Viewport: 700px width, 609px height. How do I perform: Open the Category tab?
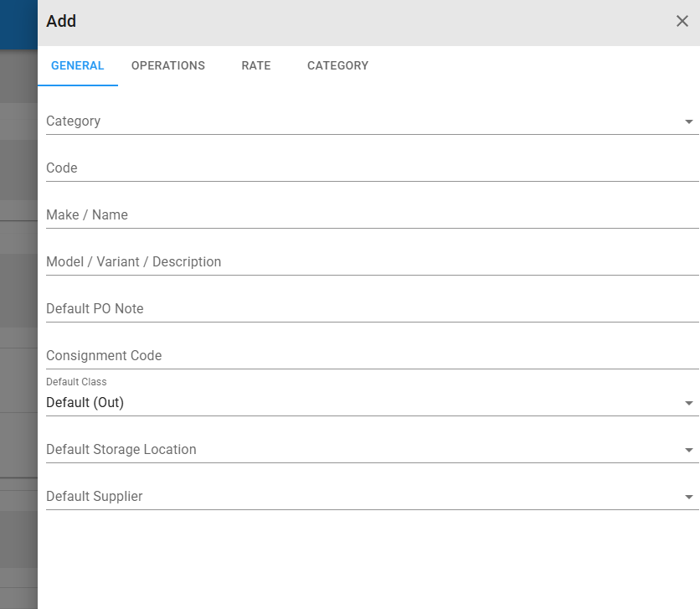(338, 65)
